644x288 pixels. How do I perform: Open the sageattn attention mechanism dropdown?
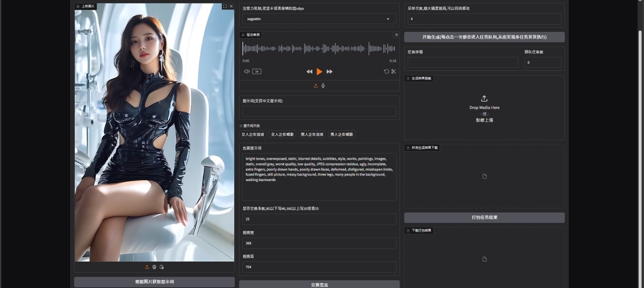click(319, 19)
